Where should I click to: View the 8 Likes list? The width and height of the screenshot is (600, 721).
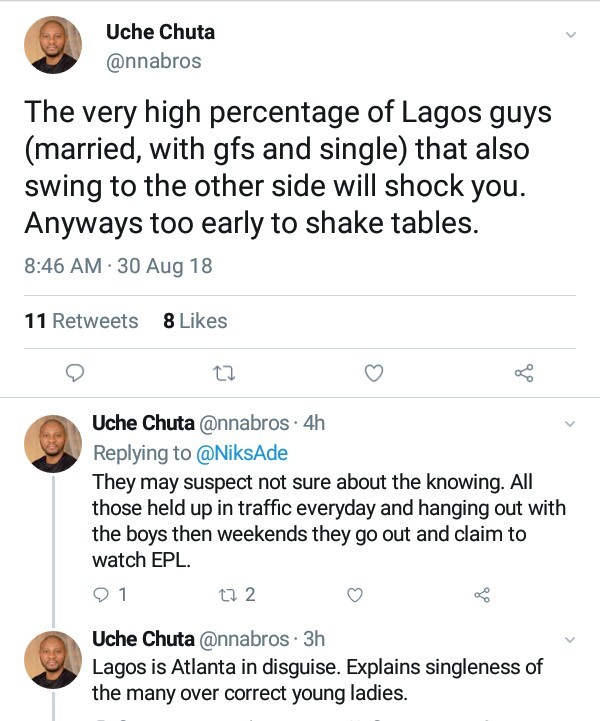click(x=195, y=321)
